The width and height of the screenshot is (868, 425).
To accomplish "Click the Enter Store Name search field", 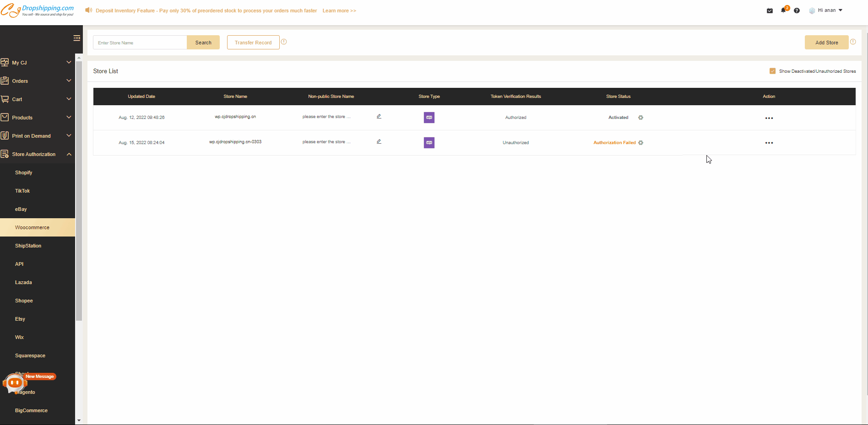I will point(140,43).
